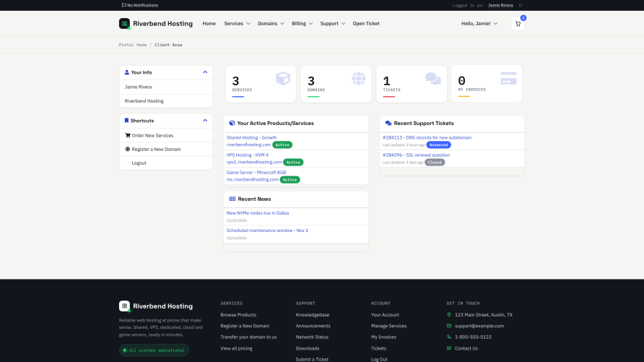This screenshot has height=362, width=644.
Task: Read New NVMe nodes live in Dallas
Action: click(x=258, y=213)
